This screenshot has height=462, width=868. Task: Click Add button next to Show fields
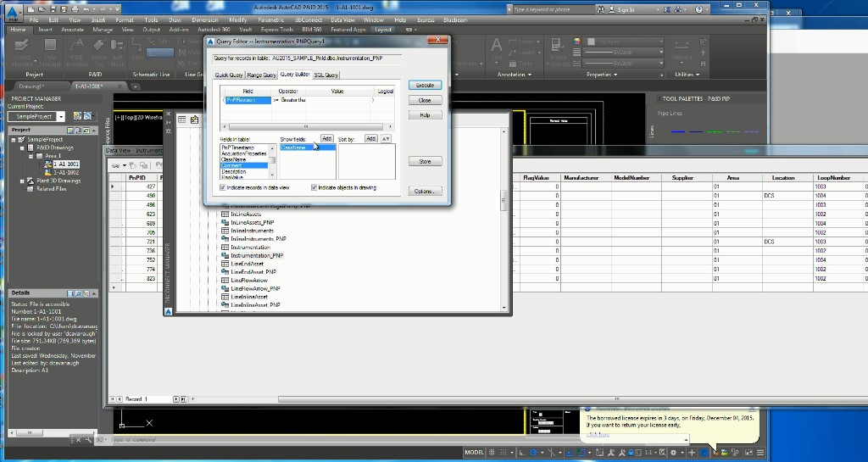[x=326, y=138]
